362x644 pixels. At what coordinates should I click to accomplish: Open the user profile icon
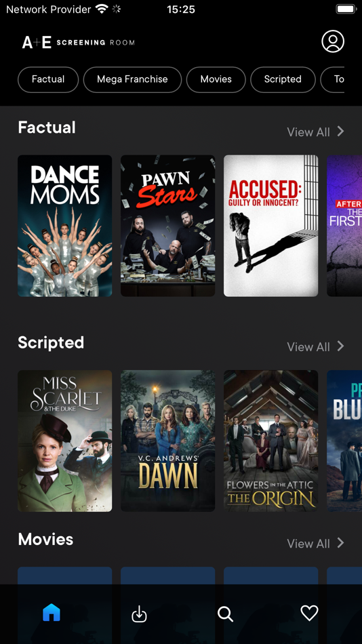[x=332, y=41]
